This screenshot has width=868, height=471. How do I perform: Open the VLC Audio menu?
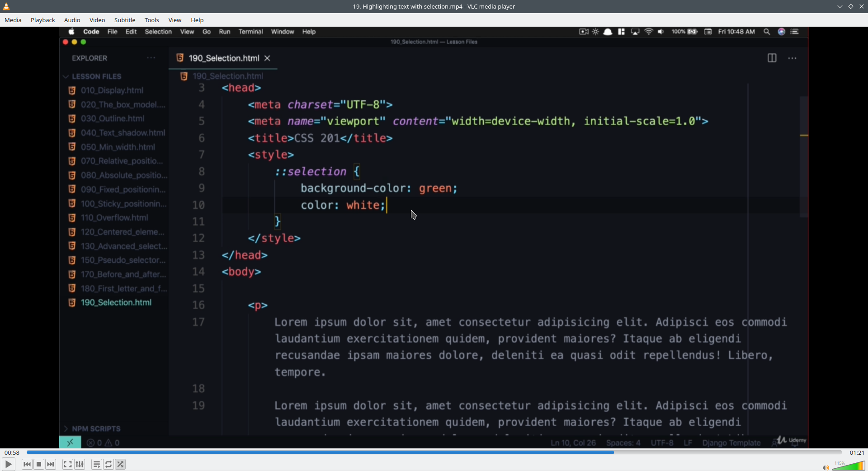point(72,20)
